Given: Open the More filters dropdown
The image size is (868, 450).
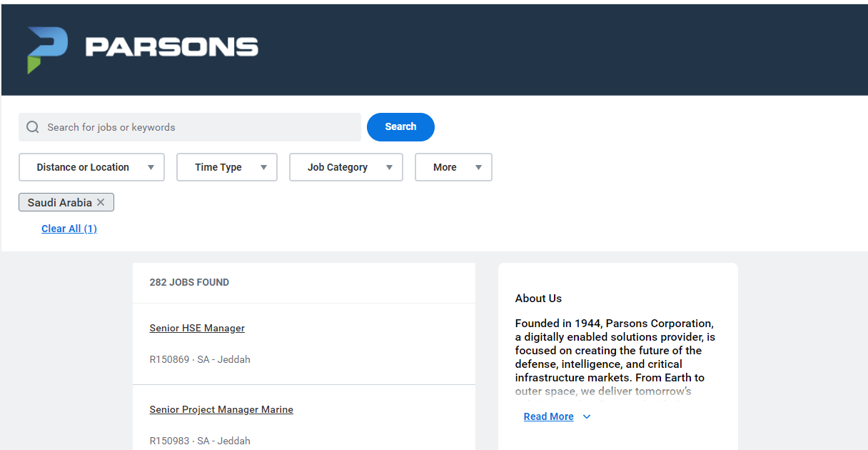Looking at the screenshot, I should coord(453,167).
